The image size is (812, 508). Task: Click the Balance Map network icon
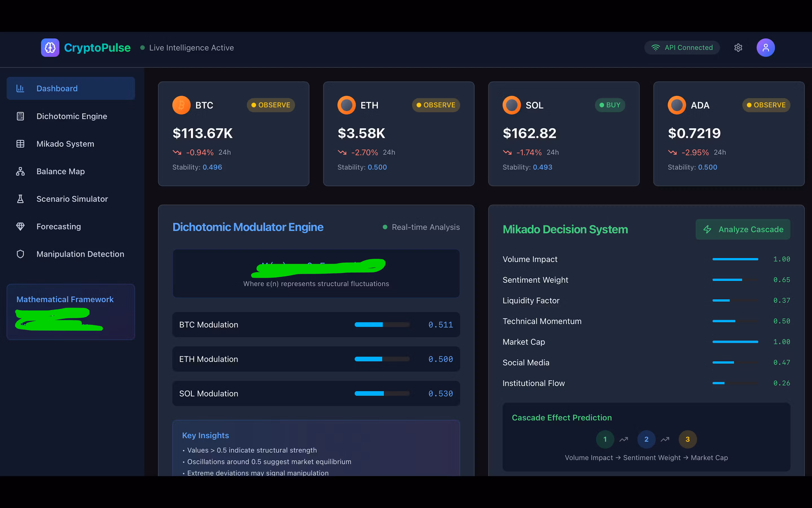click(x=20, y=171)
